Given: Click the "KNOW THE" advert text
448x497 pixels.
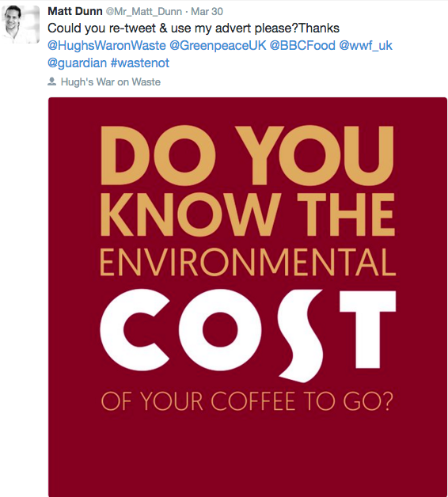Looking at the screenshot, I should (x=248, y=214).
